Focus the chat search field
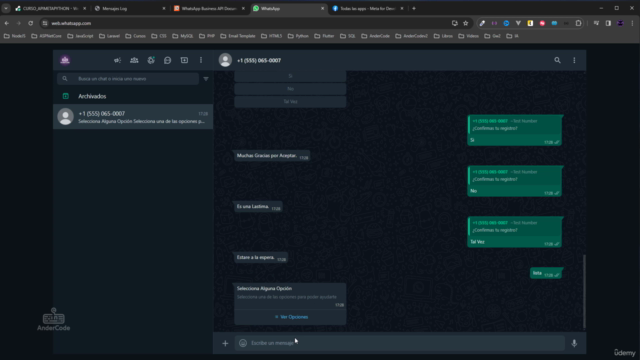This screenshot has width=640, height=360. click(128, 79)
